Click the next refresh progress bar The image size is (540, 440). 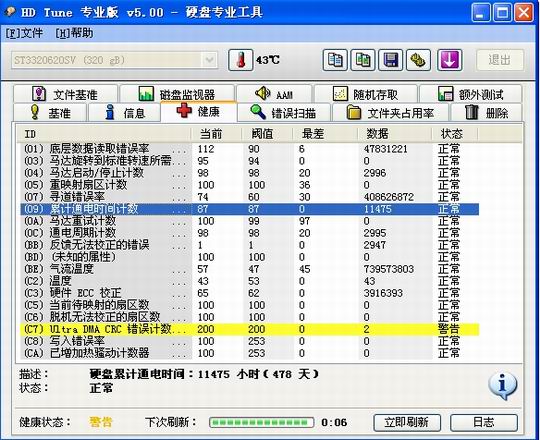pos(261,422)
